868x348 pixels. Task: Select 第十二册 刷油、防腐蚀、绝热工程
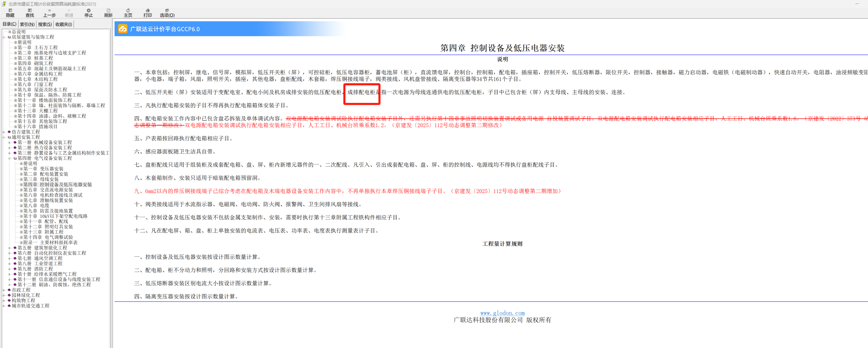(54, 285)
